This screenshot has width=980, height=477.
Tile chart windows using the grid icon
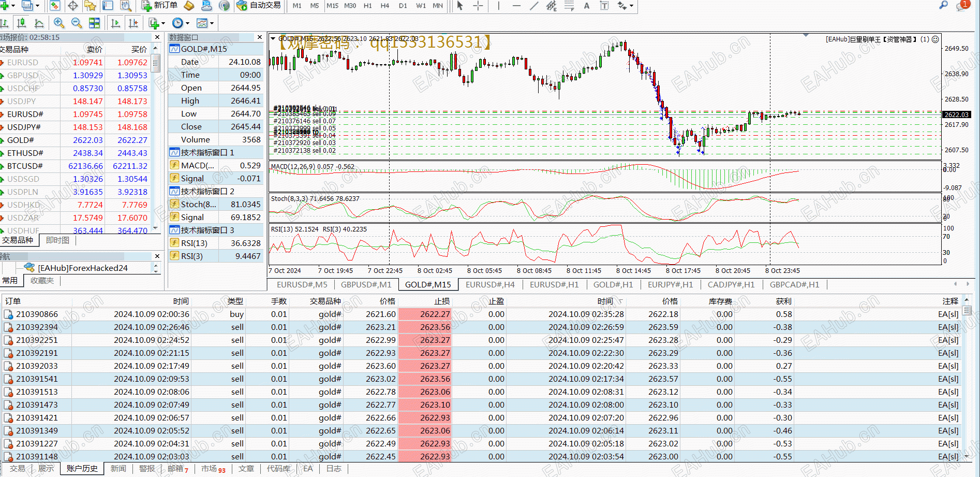(94, 23)
